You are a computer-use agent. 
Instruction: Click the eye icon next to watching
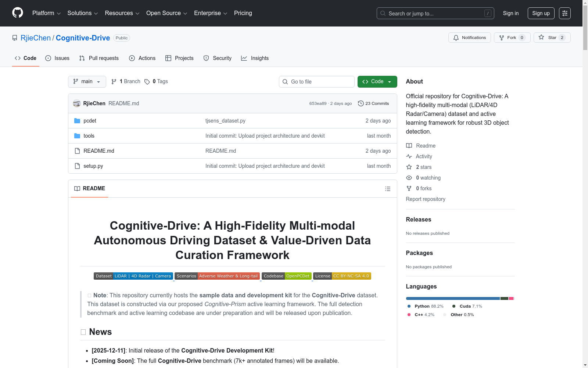pyautogui.click(x=409, y=178)
